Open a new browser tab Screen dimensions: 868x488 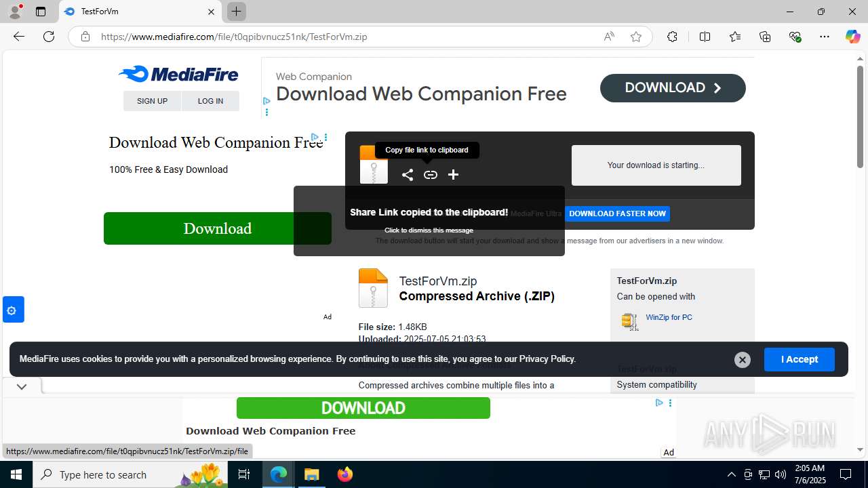236,12
